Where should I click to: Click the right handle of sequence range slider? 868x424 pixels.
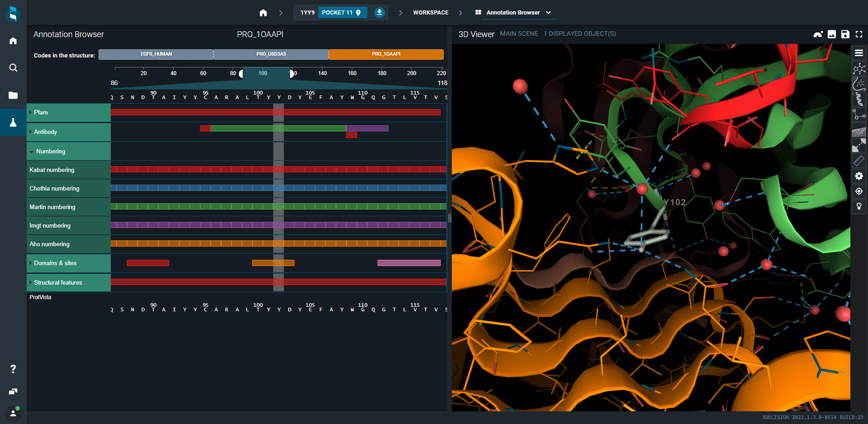[292, 73]
